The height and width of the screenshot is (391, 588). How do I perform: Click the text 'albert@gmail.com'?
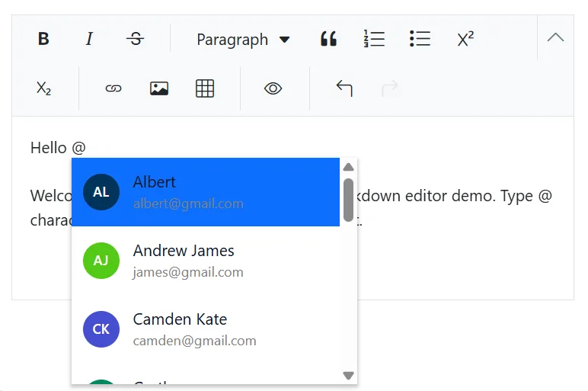pyautogui.click(x=188, y=204)
